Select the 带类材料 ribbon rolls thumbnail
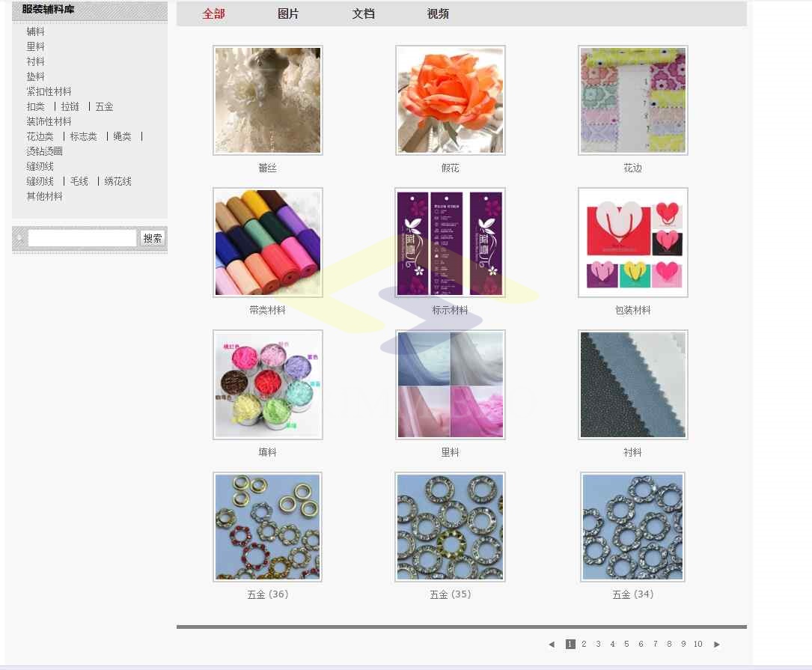 (x=267, y=243)
